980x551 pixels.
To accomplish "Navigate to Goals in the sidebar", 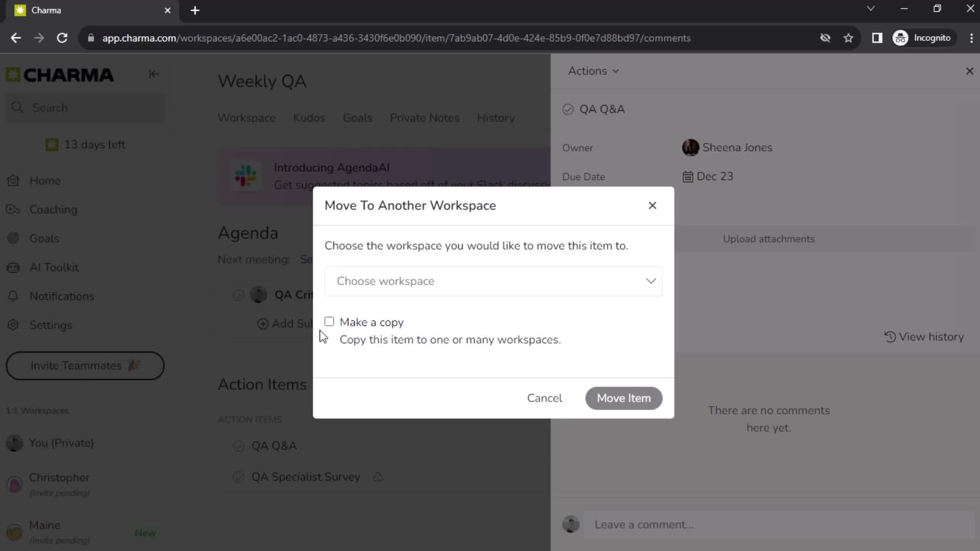I will pyautogui.click(x=44, y=238).
